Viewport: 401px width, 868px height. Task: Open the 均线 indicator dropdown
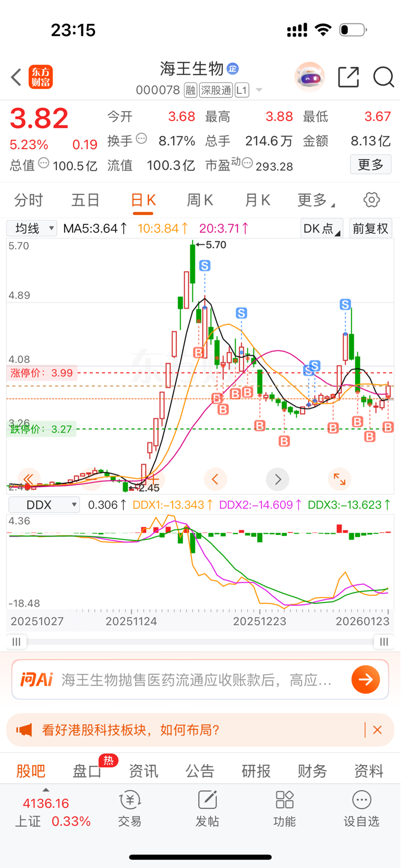(x=32, y=228)
